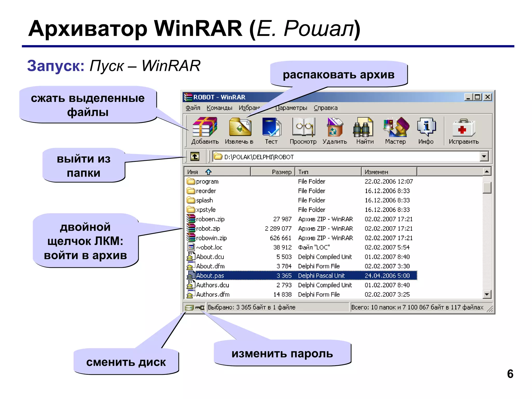Click the About.dcu file icon

point(191,256)
